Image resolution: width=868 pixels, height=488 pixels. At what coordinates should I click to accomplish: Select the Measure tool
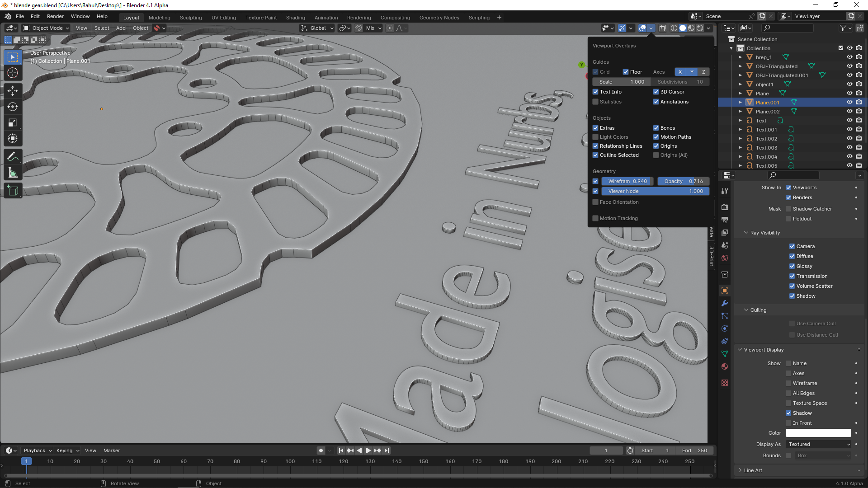click(x=13, y=173)
